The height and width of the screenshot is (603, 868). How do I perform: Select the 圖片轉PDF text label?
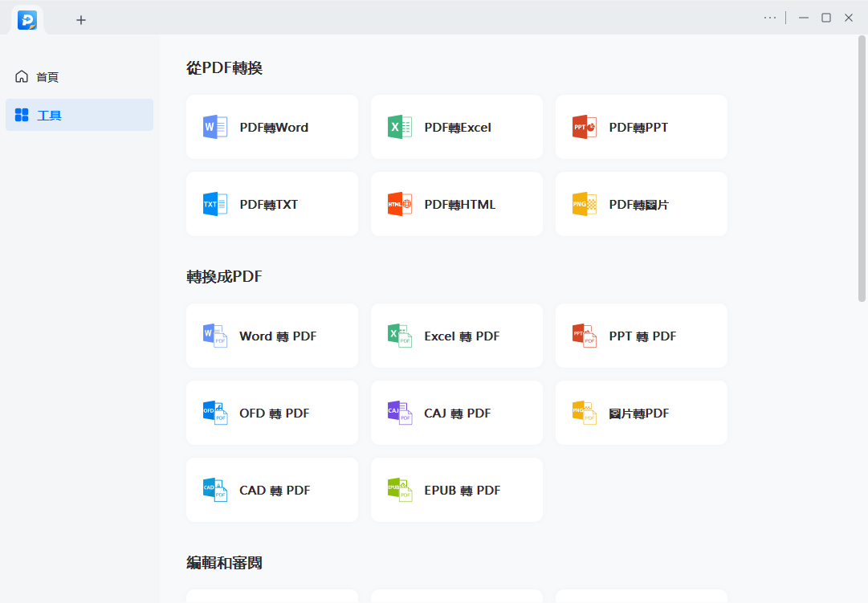tap(639, 413)
